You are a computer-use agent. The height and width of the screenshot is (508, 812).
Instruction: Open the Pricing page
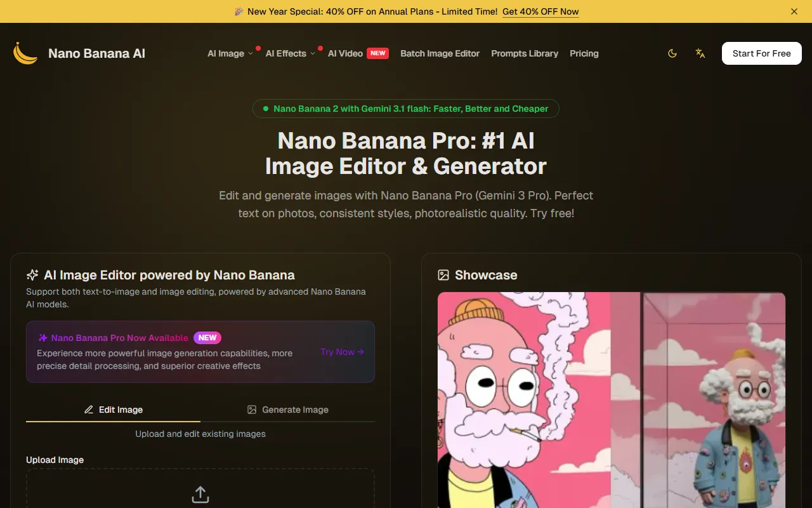[x=584, y=53]
